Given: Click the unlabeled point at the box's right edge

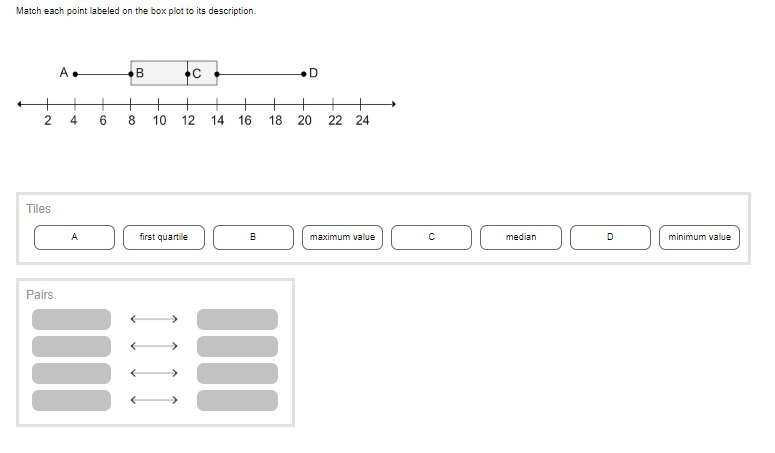Looking at the screenshot, I should 217,73.
